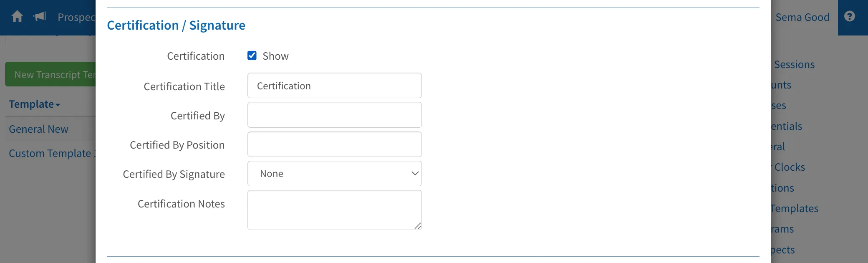Viewport: 868px width, 263px height.
Task: Click the Certification Notes resize handle
Action: point(417,226)
